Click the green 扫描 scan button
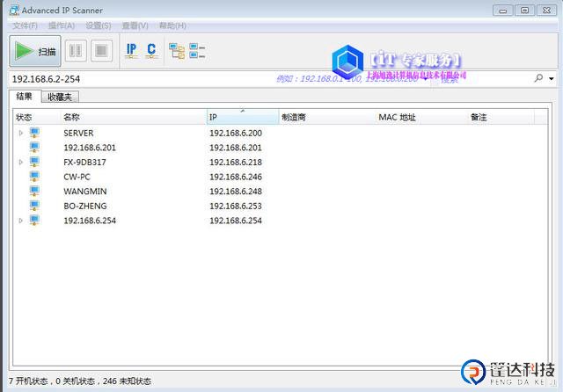The width and height of the screenshot is (563, 392). pyautogui.click(x=35, y=51)
